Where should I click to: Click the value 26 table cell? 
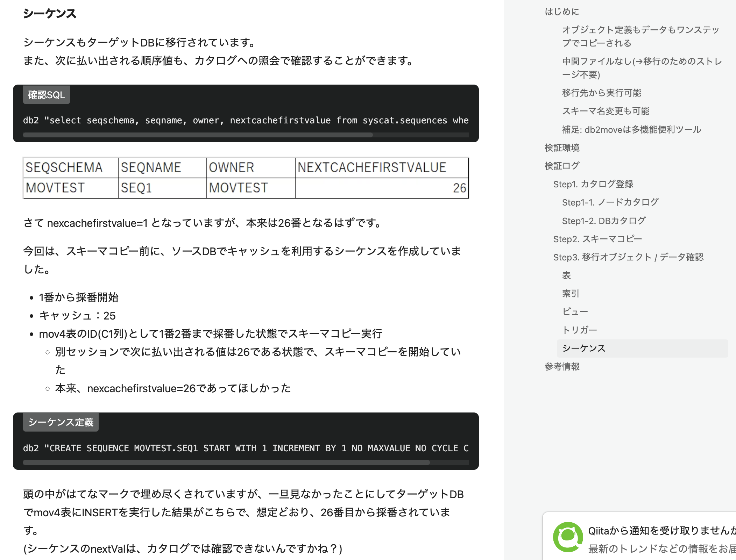pos(382,188)
